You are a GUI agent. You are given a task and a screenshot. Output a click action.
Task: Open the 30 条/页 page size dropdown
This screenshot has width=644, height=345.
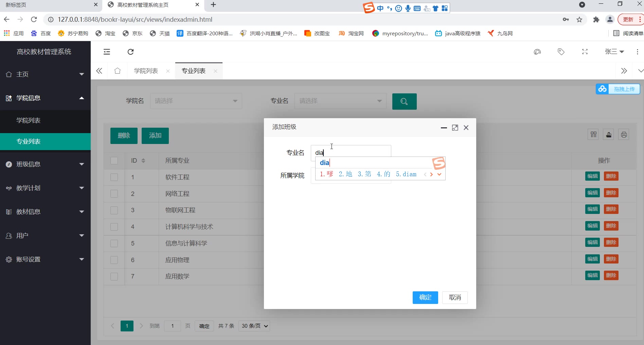(x=254, y=326)
